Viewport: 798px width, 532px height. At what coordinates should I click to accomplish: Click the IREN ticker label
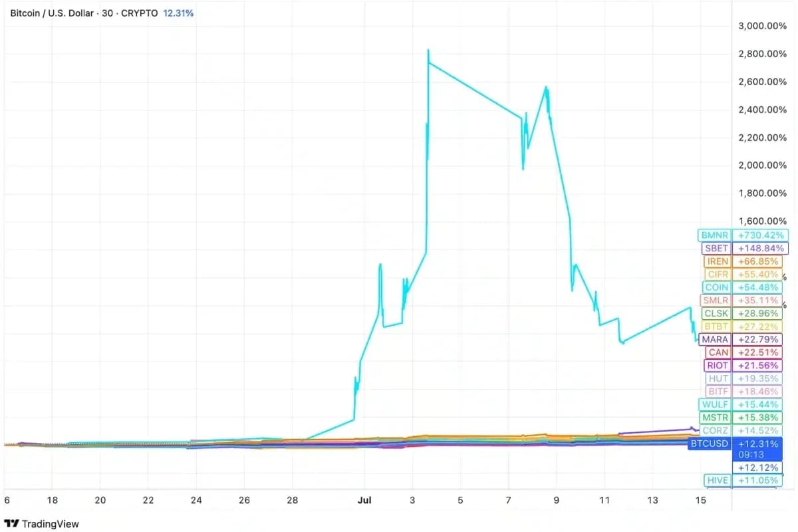tap(718, 261)
